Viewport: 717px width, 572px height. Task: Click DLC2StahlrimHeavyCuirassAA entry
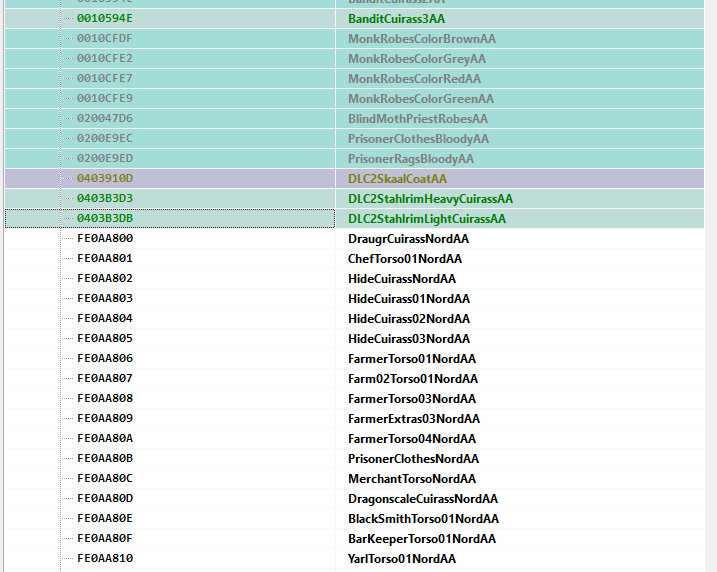(x=430, y=199)
